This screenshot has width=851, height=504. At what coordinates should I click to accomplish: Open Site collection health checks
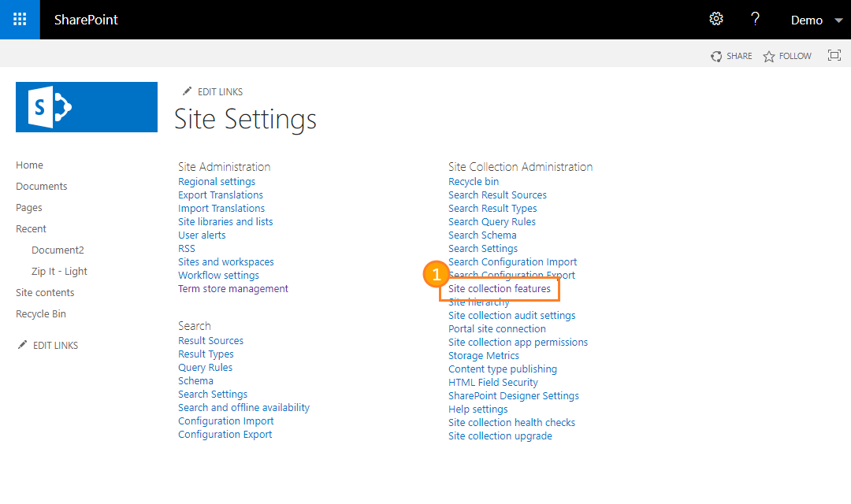512,423
